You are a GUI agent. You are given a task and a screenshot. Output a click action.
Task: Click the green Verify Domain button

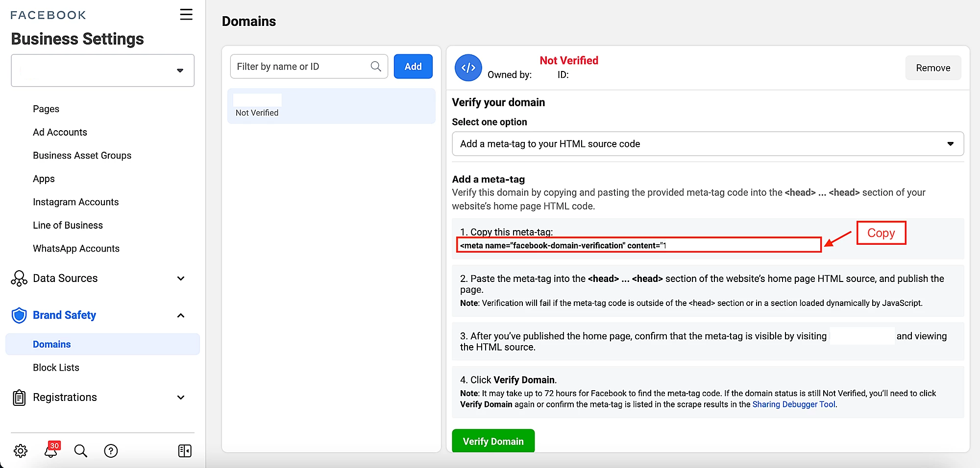coord(493,441)
